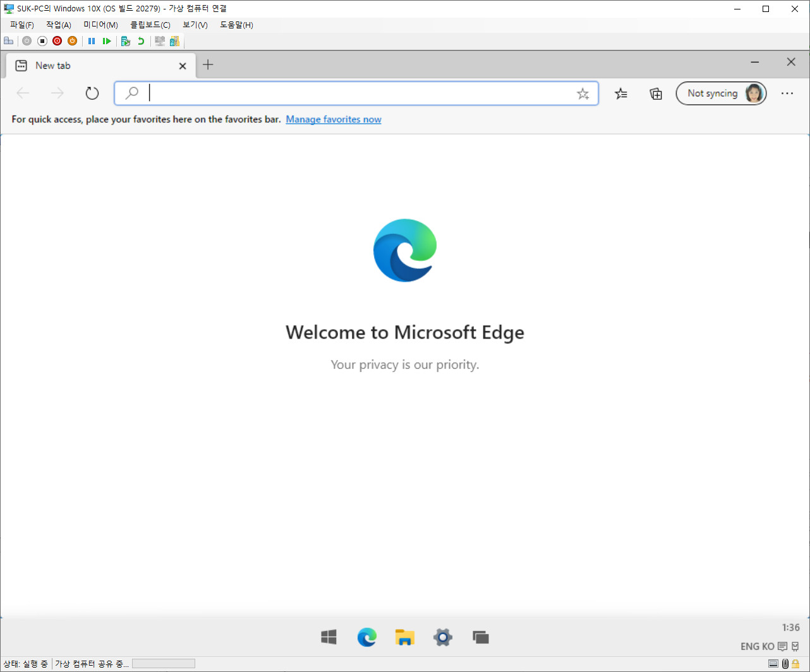Save VM state with the orange power icon
Image resolution: width=810 pixels, height=672 pixels.
point(72,41)
